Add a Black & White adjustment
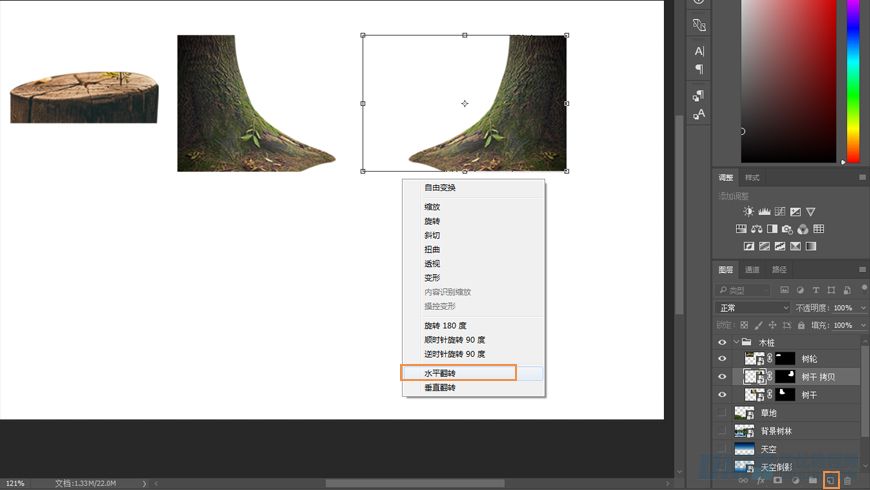Screen dimensions: 870x490 (772, 229)
